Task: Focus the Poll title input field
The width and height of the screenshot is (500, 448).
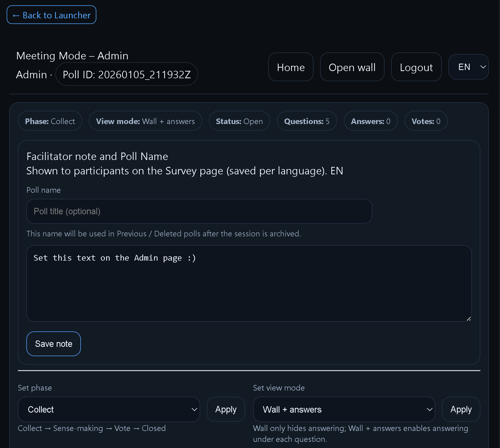Action: click(199, 211)
